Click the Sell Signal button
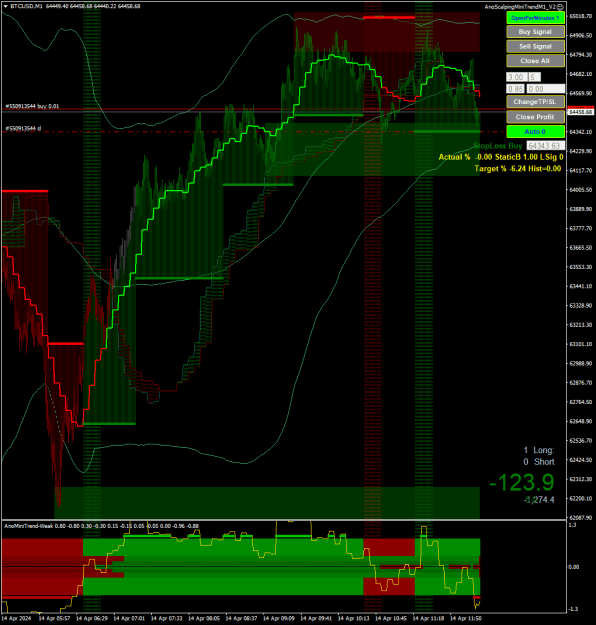Viewport: 596px width, 625px height. tap(535, 46)
